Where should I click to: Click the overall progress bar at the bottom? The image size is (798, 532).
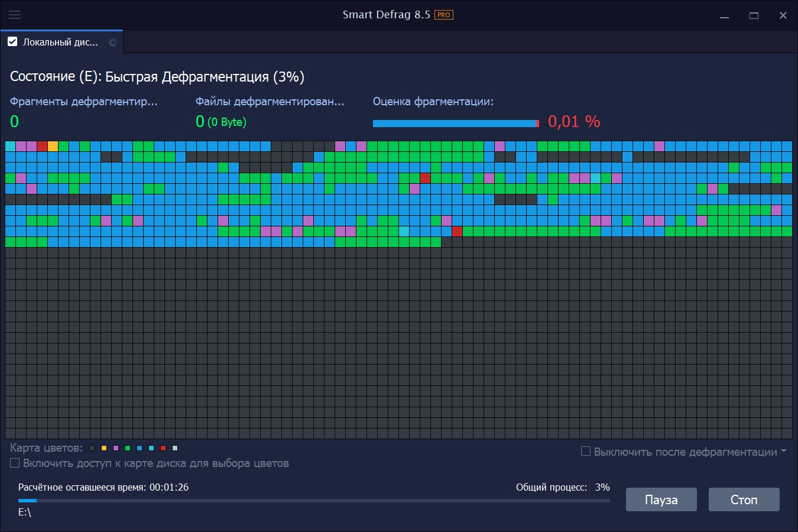tap(313, 501)
